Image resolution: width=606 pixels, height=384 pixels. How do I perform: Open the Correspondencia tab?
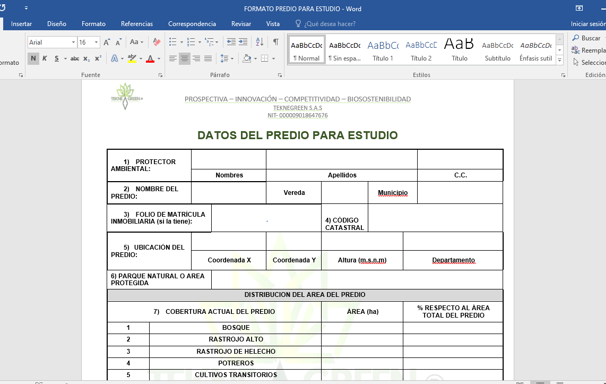pyautogui.click(x=192, y=24)
